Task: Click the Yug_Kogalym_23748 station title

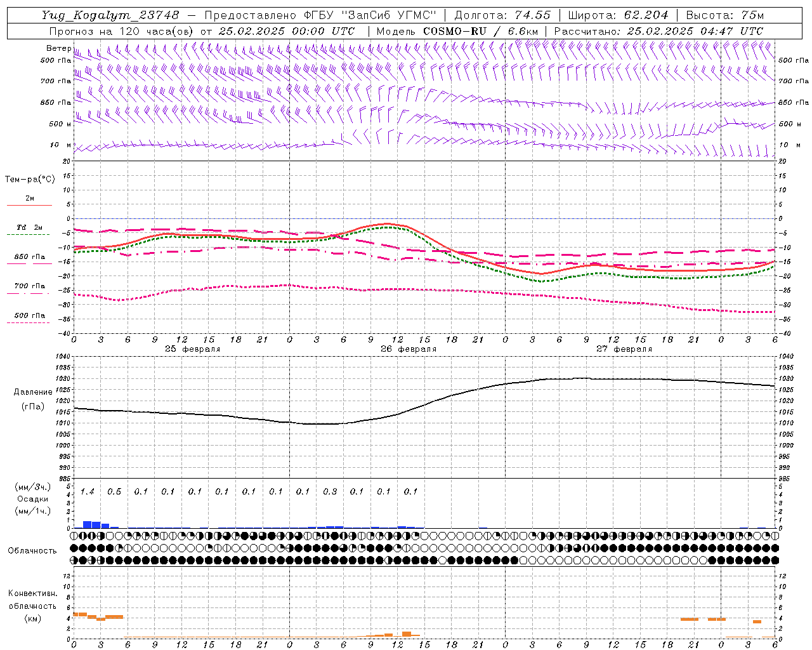Action: 110,15
